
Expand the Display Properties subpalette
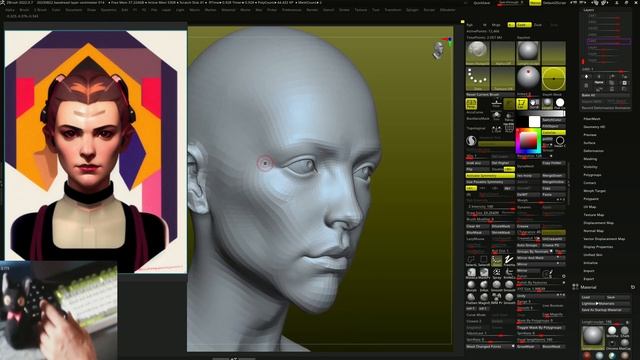coord(598,247)
